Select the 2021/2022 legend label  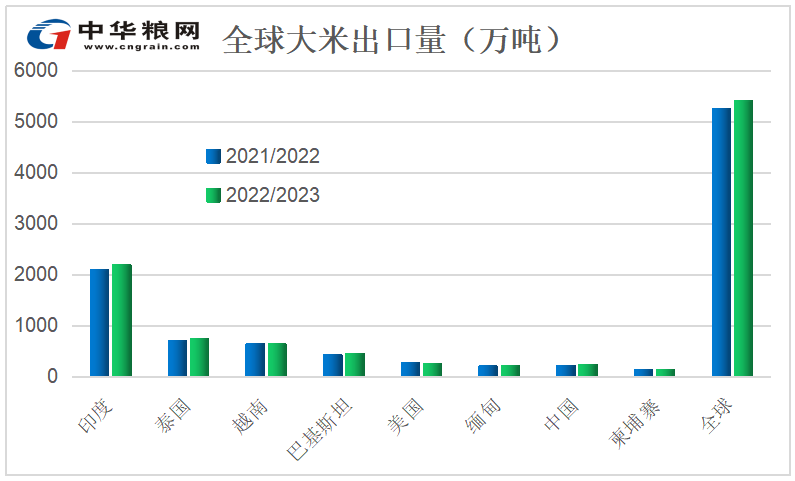click(x=272, y=156)
